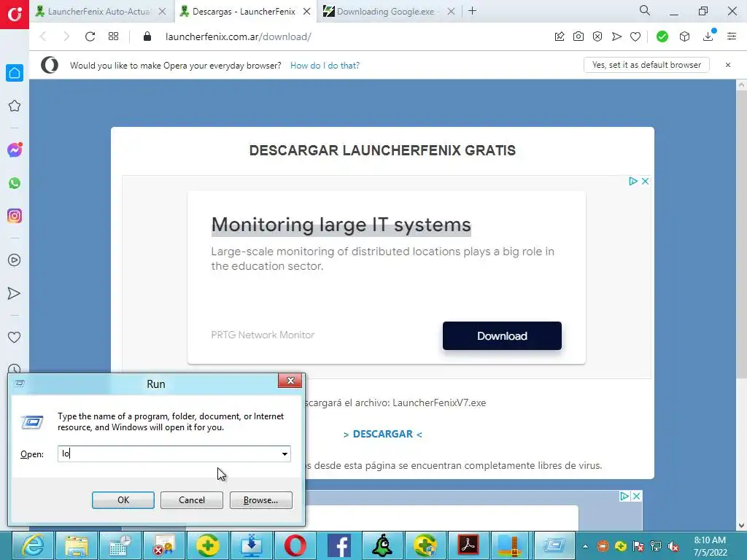The height and width of the screenshot is (560, 747).
Task: Open File Explorer from taskbar
Action: click(x=77, y=545)
